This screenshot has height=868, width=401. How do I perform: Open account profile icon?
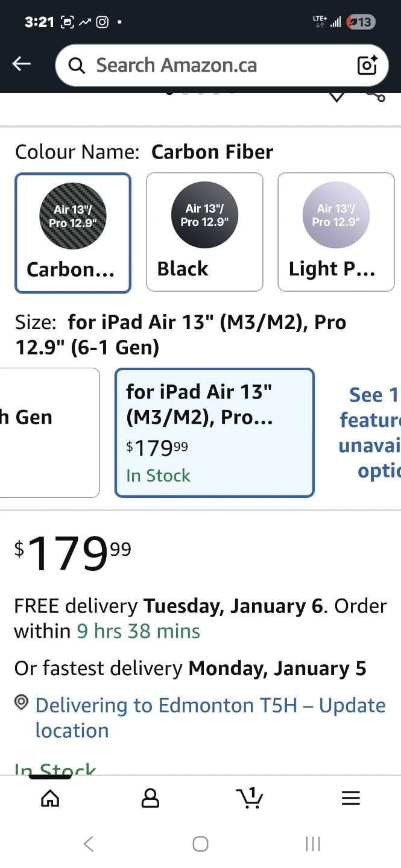(x=150, y=798)
